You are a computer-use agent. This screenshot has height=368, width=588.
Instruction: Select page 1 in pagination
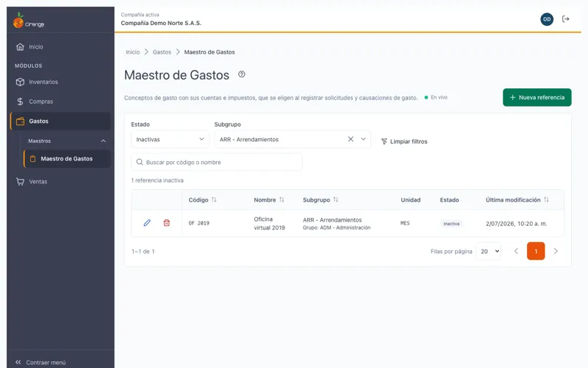point(536,251)
